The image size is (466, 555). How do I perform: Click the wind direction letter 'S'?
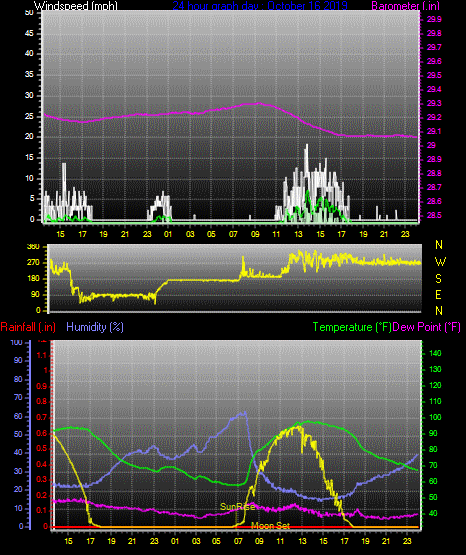point(438,279)
